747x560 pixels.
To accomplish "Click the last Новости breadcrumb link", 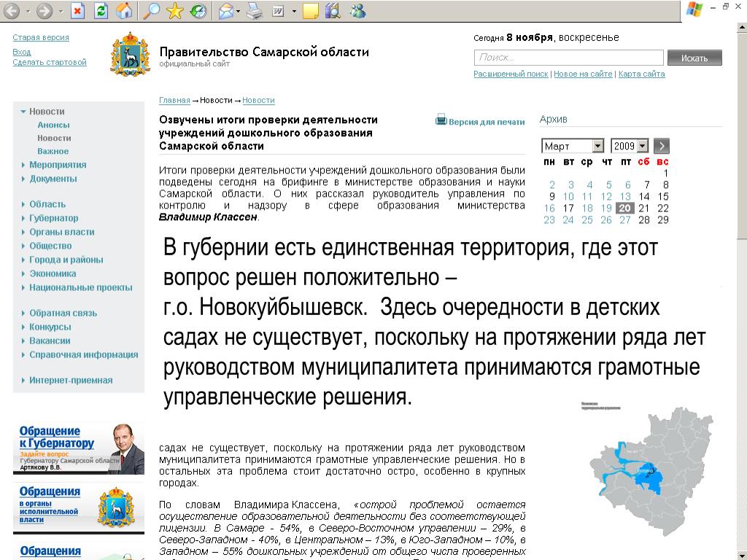I will click(258, 100).
